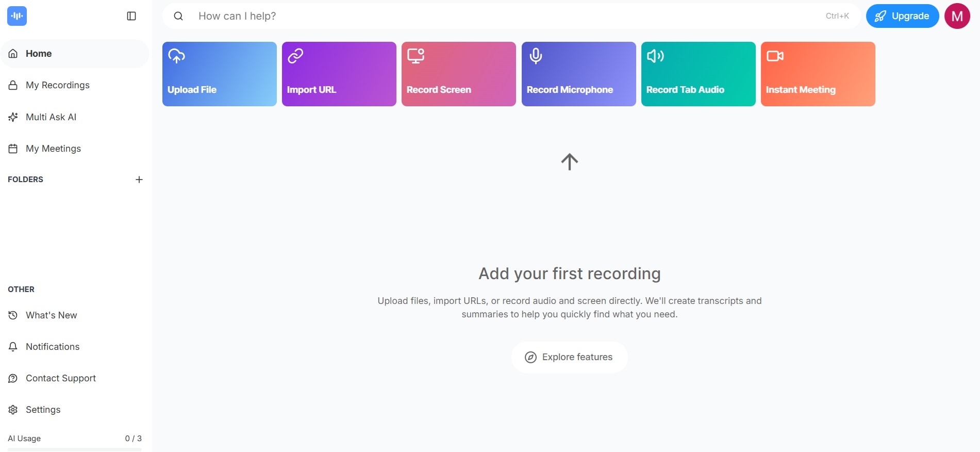Click the microphone icon on Record Microphone
The image size is (980, 452).
pyautogui.click(x=536, y=56)
